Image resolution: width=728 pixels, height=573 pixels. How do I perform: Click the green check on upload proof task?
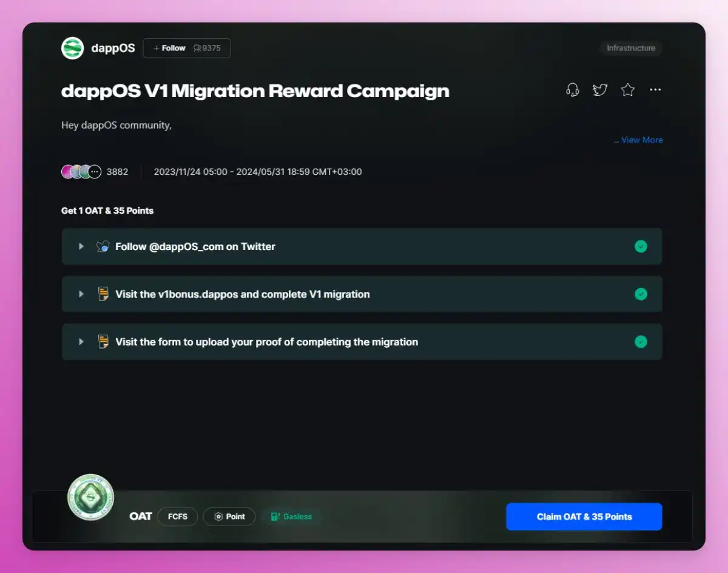(641, 342)
